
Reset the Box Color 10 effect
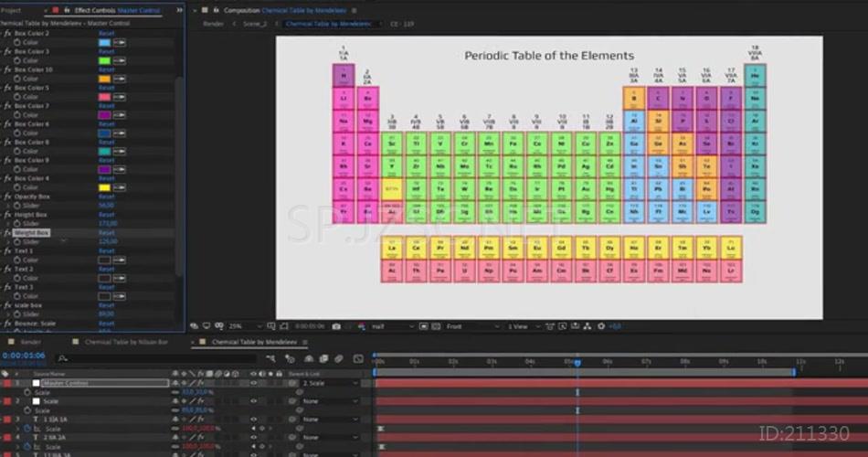click(106, 69)
